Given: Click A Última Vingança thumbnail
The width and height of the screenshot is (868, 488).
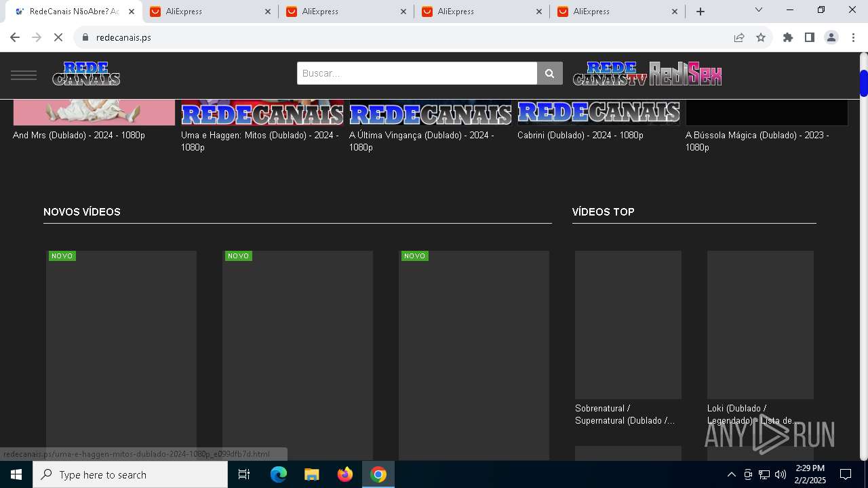Looking at the screenshot, I should pos(431,113).
